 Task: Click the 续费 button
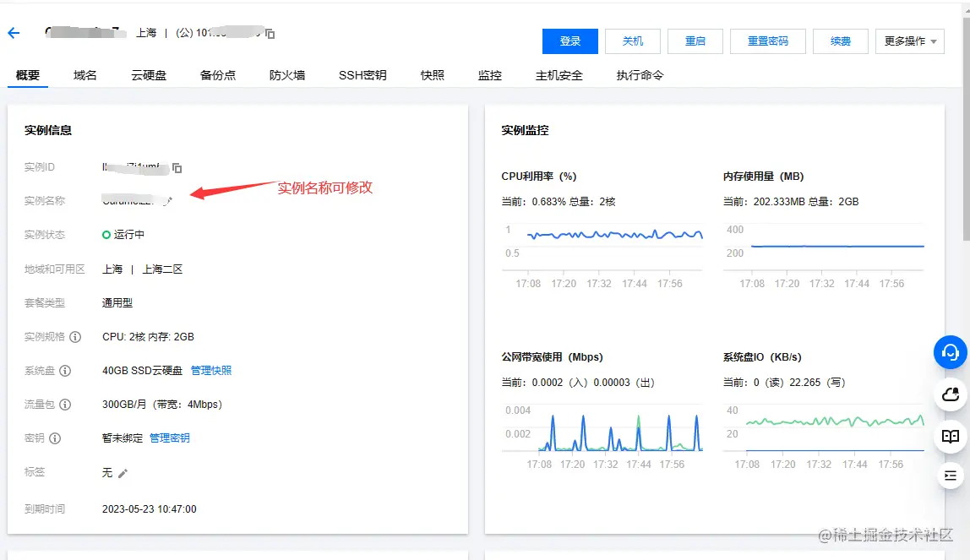tap(840, 41)
